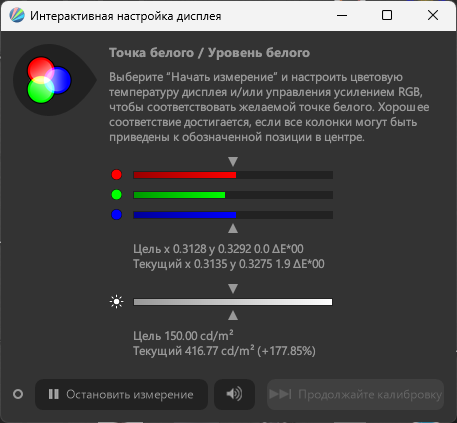457x423 pixels.
Task: Maximize the Интерактивная настройка дисплея window
Action: coord(387,15)
